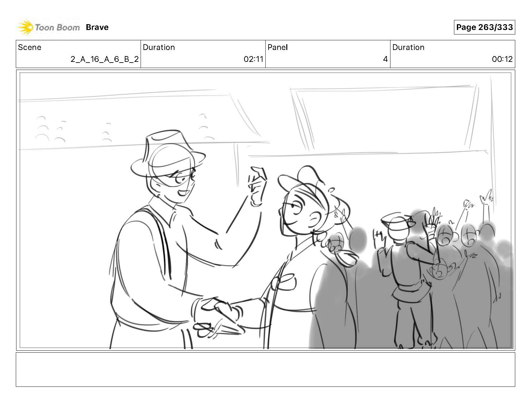Click the 'Page 263/333' indicator
532x411 pixels.
pyautogui.click(x=484, y=27)
